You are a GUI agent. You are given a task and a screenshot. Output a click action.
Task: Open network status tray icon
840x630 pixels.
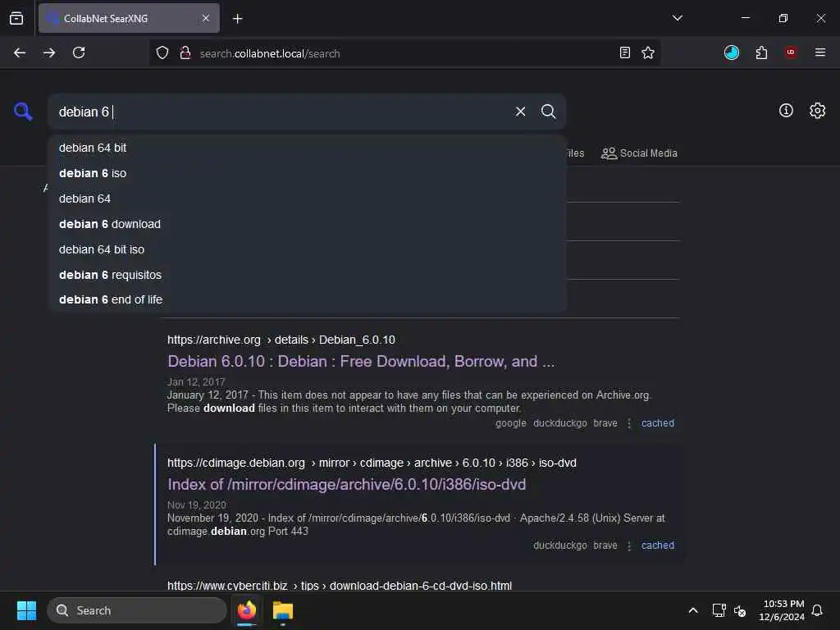point(719,610)
